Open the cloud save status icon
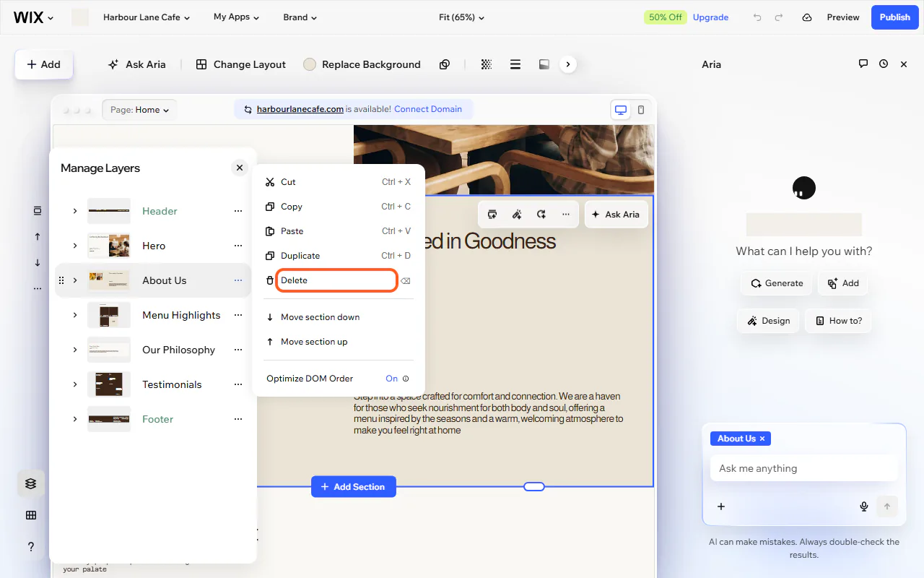The image size is (924, 578). 807,17
